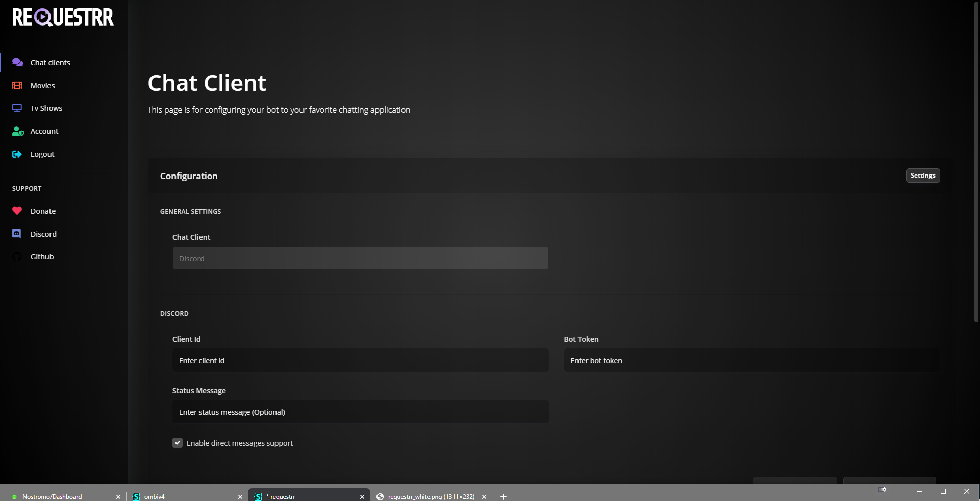Viewport: 980px width, 501px height.
Task: Close the requestrr_white.png tab
Action: tap(484, 496)
